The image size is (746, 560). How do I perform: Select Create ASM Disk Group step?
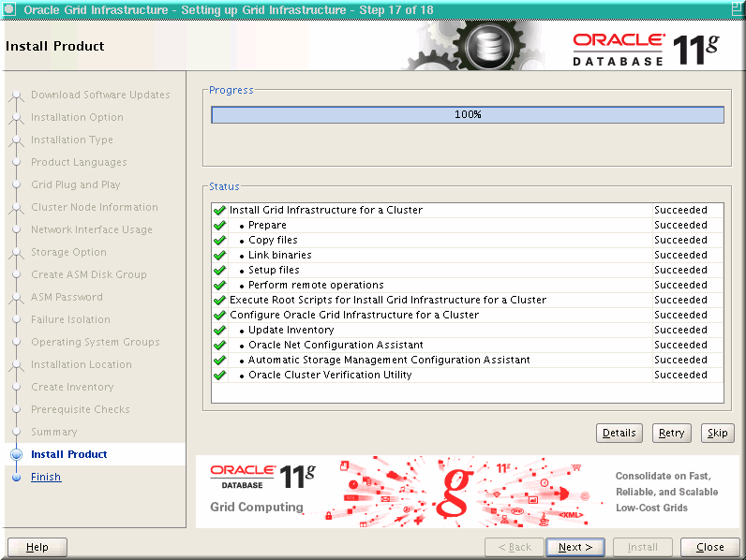pyautogui.click(x=89, y=274)
